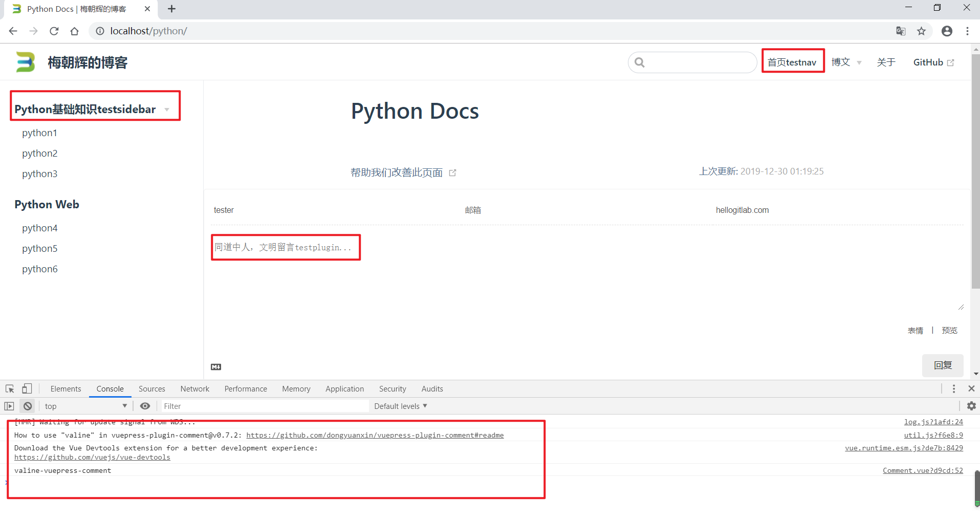The height and width of the screenshot is (521, 980).
Task: Open the Chrome three-dot menu
Action: (967, 31)
